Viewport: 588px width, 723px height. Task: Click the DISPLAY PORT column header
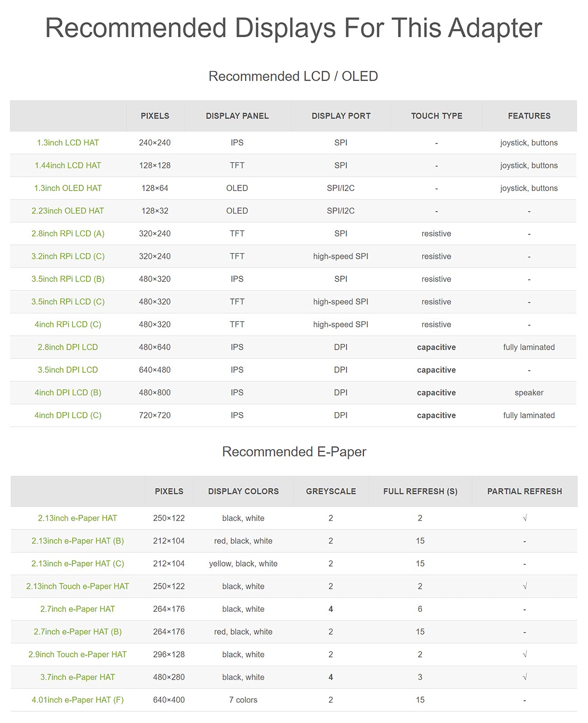click(341, 116)
